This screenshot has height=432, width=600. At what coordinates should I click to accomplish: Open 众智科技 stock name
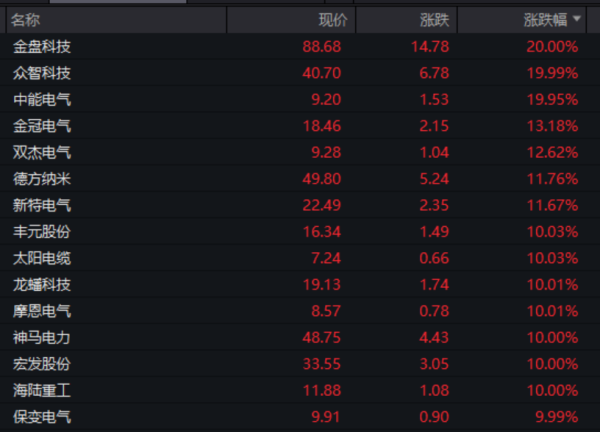coord(42,73)
